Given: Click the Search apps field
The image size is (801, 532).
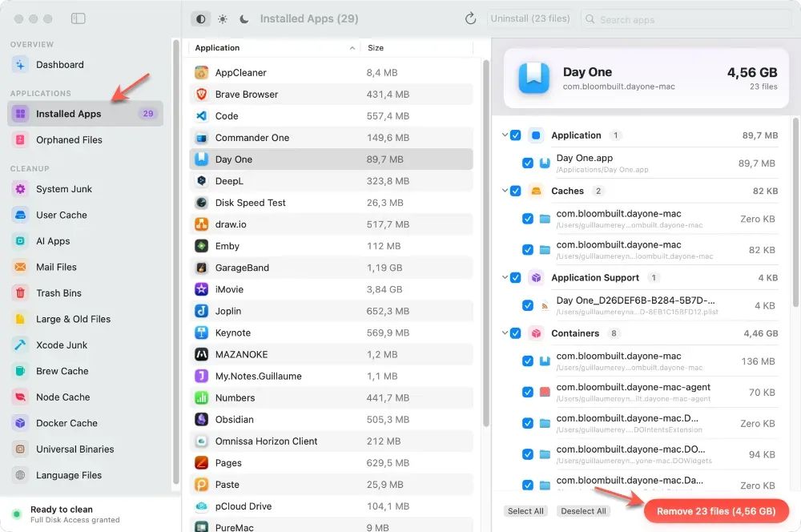Looking at the screenshot, I should (686, 19).
